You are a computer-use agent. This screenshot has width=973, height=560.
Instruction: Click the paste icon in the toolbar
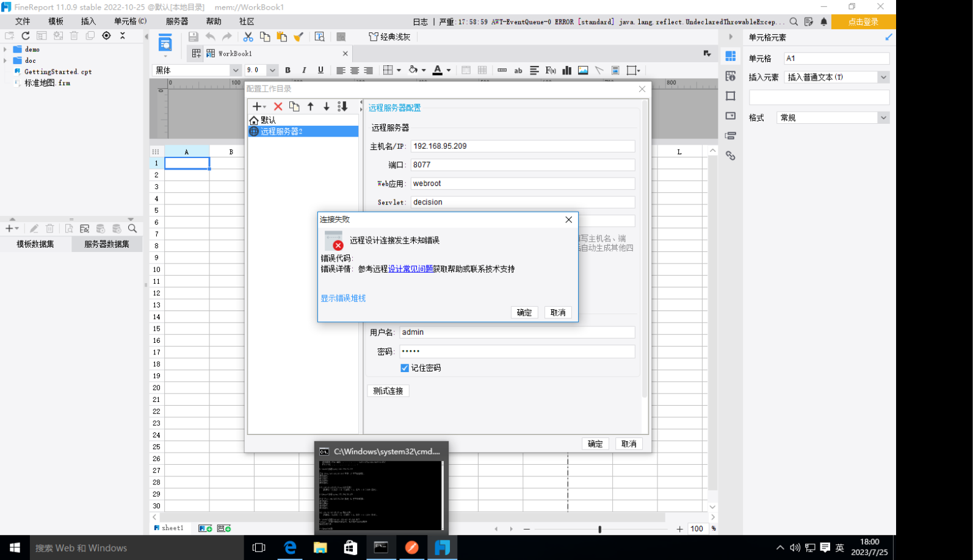point(281,37)
